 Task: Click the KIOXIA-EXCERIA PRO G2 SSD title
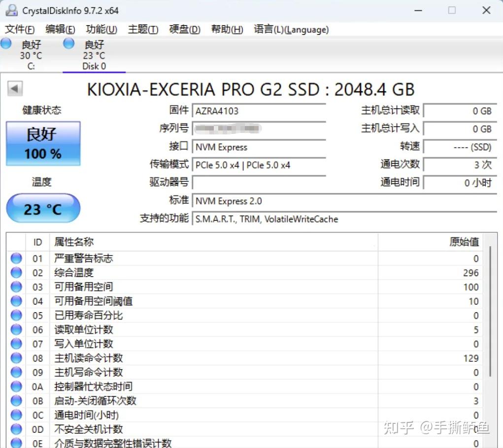(x=251, y=90)
